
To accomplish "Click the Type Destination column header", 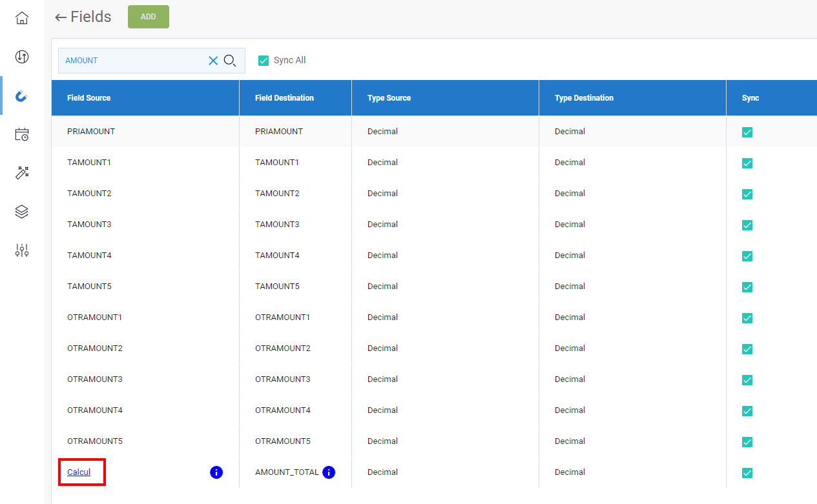I will (584, 98).
